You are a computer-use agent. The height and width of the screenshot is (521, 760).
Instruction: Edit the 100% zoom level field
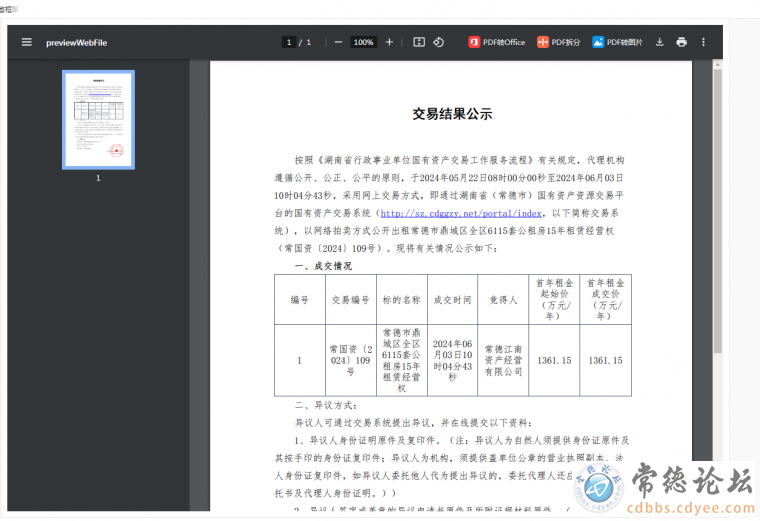point(363,42)
